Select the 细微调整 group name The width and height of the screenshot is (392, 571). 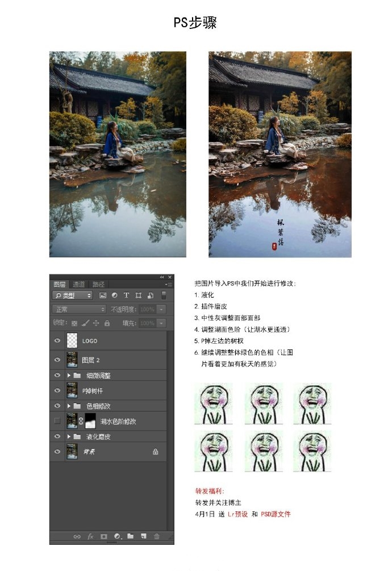click(98, 375)
